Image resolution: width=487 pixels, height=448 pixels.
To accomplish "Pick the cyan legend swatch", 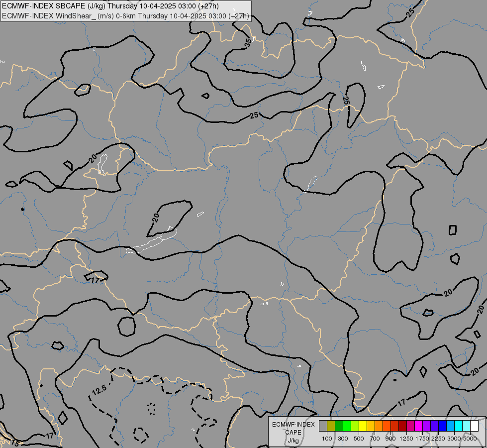I will point(458,426).
